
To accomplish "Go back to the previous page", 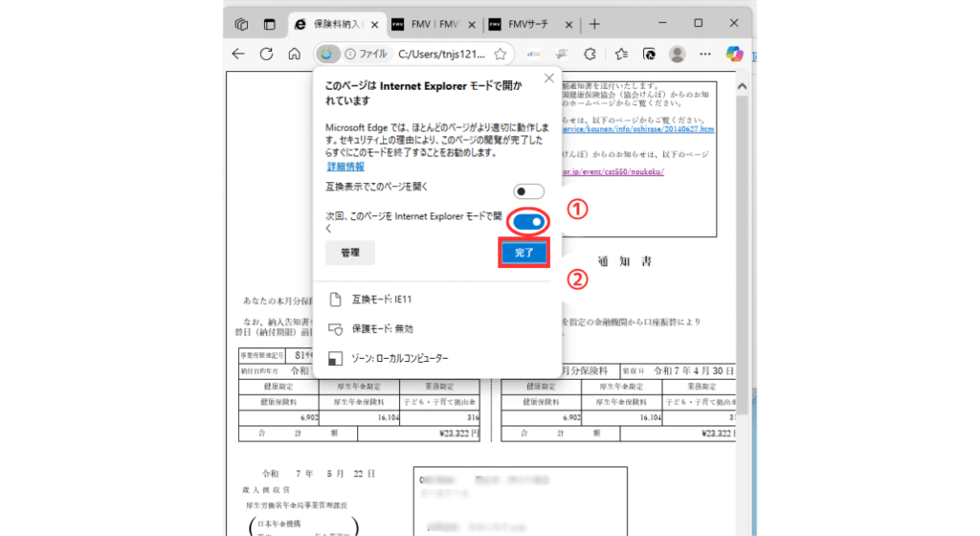I will (x=238, y=54).
